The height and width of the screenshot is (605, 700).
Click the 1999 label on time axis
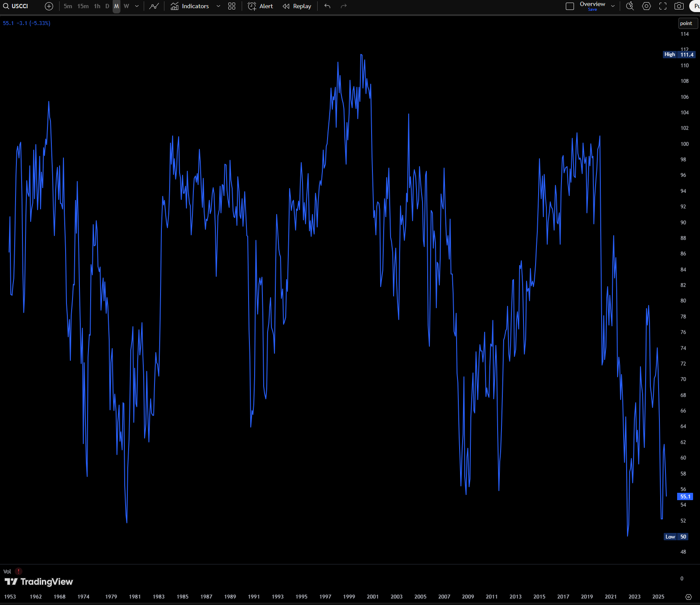pyautogui.click(x=349, y=597)
